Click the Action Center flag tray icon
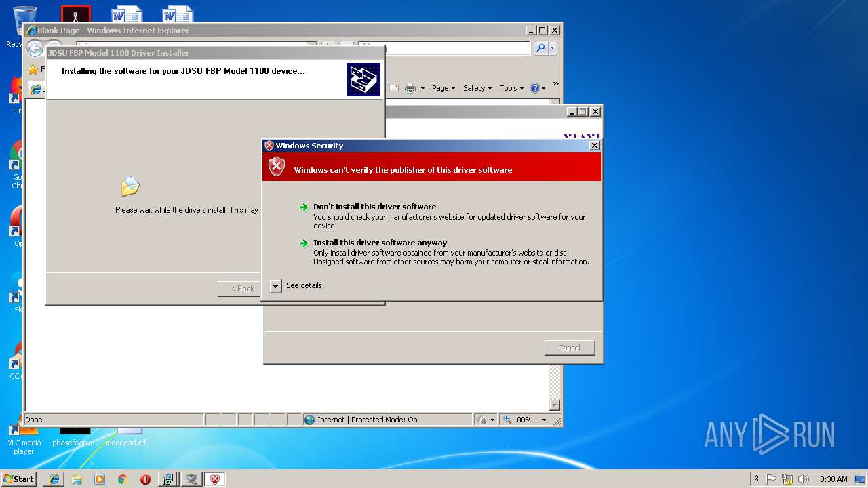The width and height of the screenshot is (868, 488). (771, 479)
